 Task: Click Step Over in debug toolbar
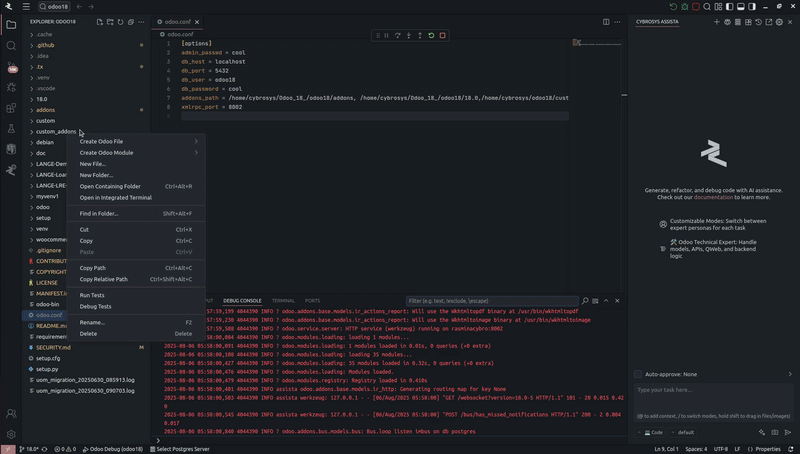pos(398,36)
